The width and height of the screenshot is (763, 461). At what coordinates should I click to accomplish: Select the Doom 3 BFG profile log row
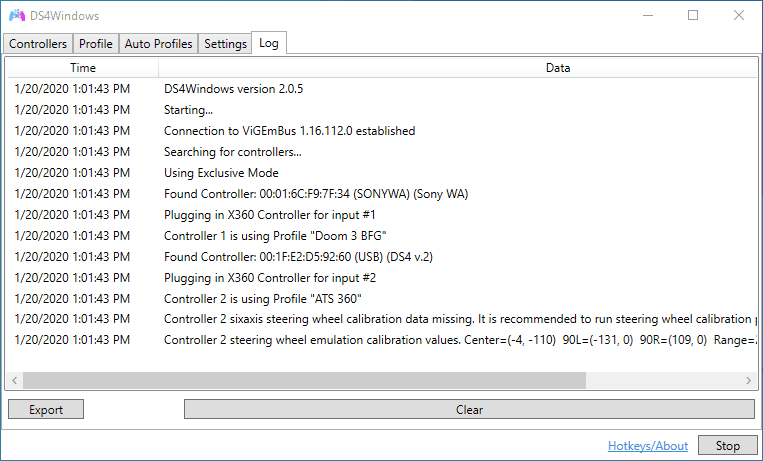pyautogui.click(x=275, y=236)
